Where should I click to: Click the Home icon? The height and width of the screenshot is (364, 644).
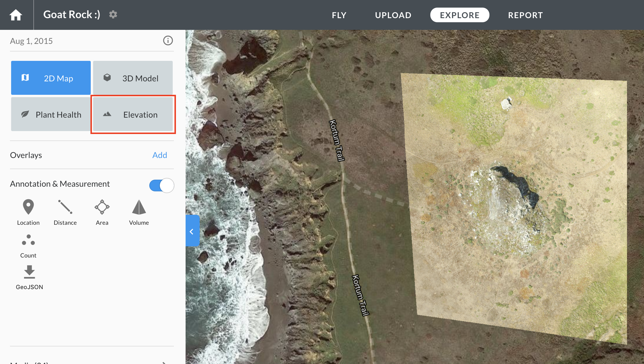(x=16, y=15)
